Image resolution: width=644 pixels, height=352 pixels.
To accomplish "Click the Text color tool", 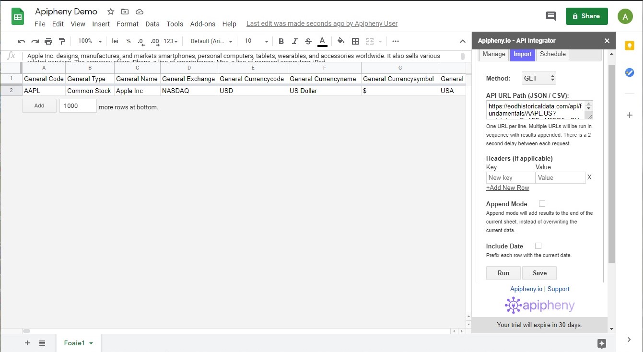I will (322, 41).
